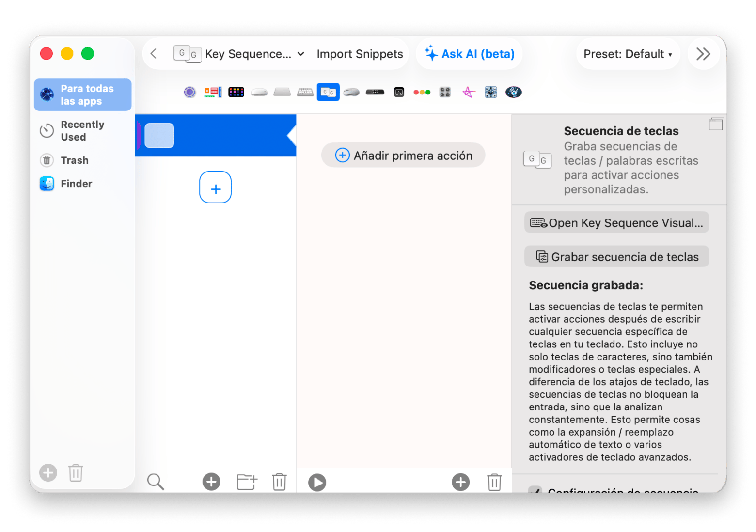
Task: Add an action with the actions-column plus icon
Action: pyautogui.click(x=461, y=482)
